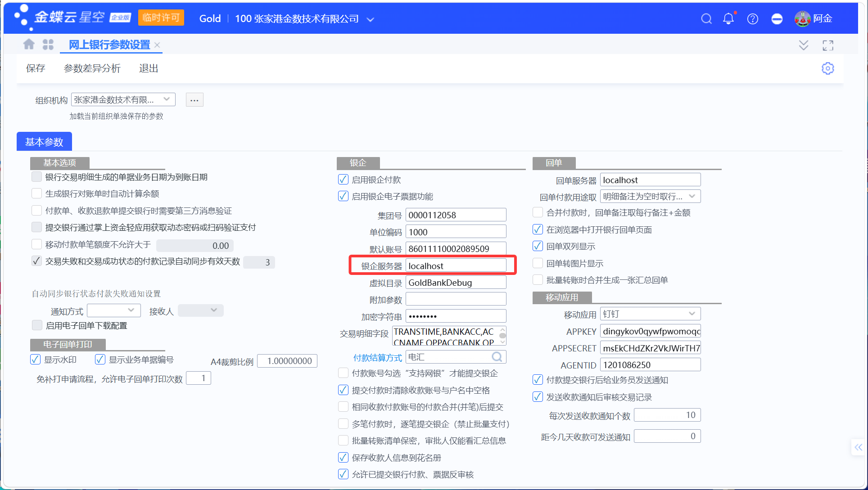Go to home page icon
Viewport: 868px width, 490px height.
point(29,44)
